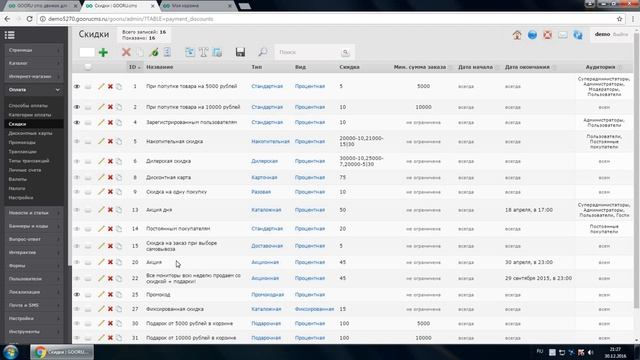Expand the 'Каталог' sidebar section
640x360 pixels.
point(34,63)
